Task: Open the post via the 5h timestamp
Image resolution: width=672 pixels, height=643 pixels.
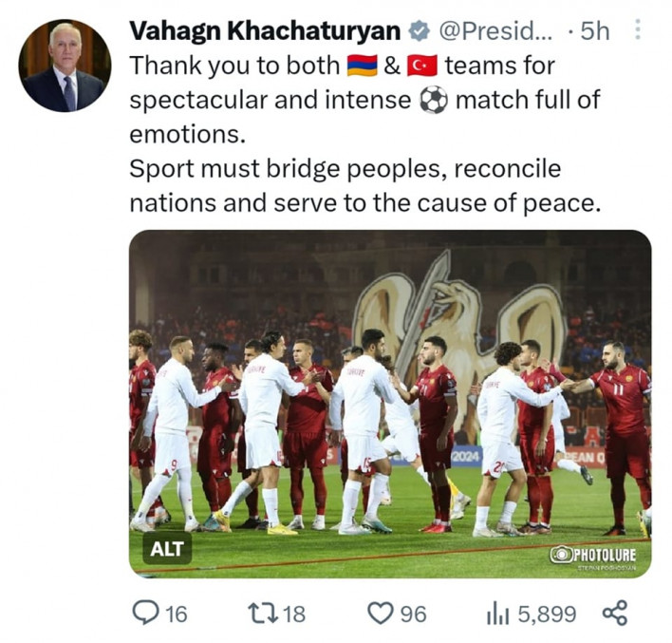Action: pyautogui.click(x=595, y=31)
